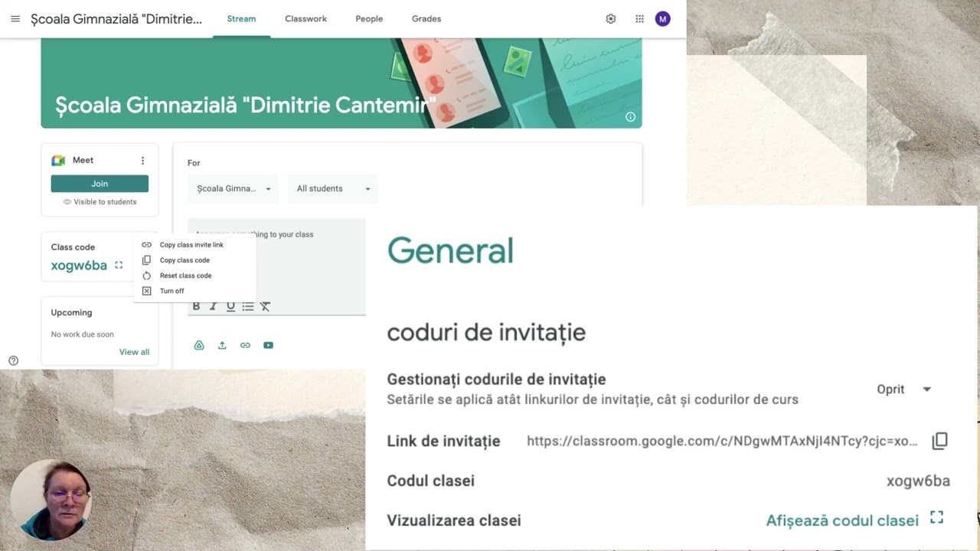Add a link attachment to the announcement

pos(245,345)
